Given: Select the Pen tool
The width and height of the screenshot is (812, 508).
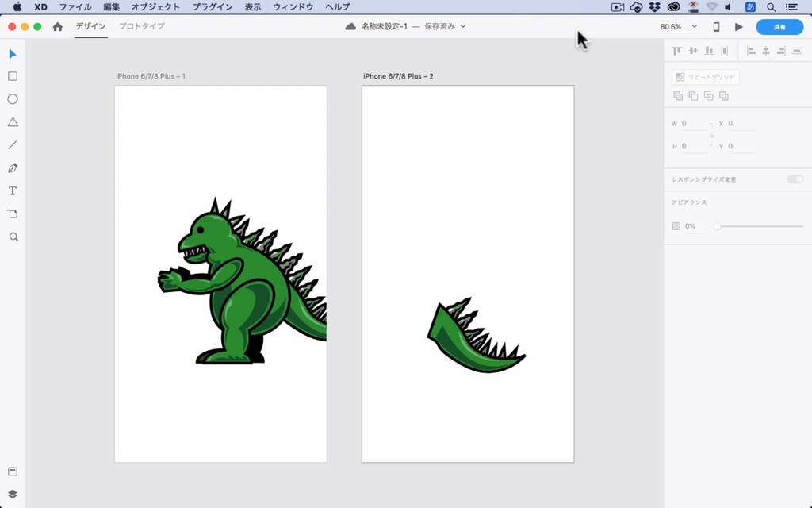Looking at the screenshot, I should pos(13,168).
